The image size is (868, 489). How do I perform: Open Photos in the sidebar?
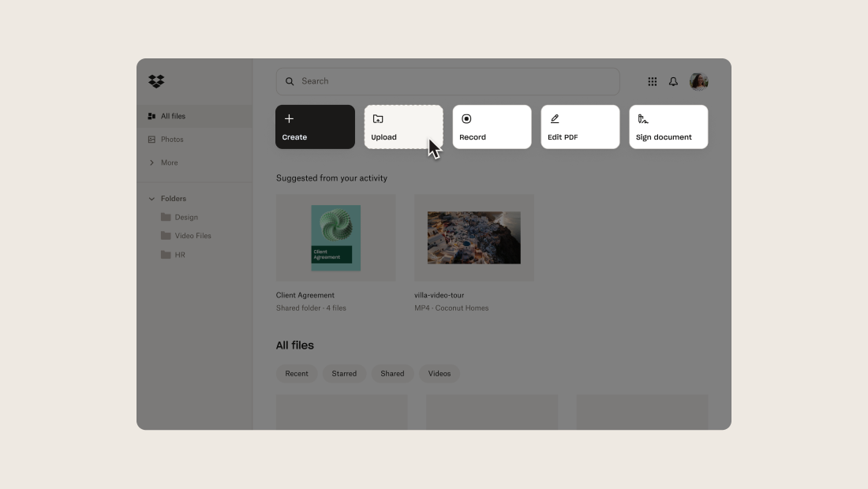[172, 140]
